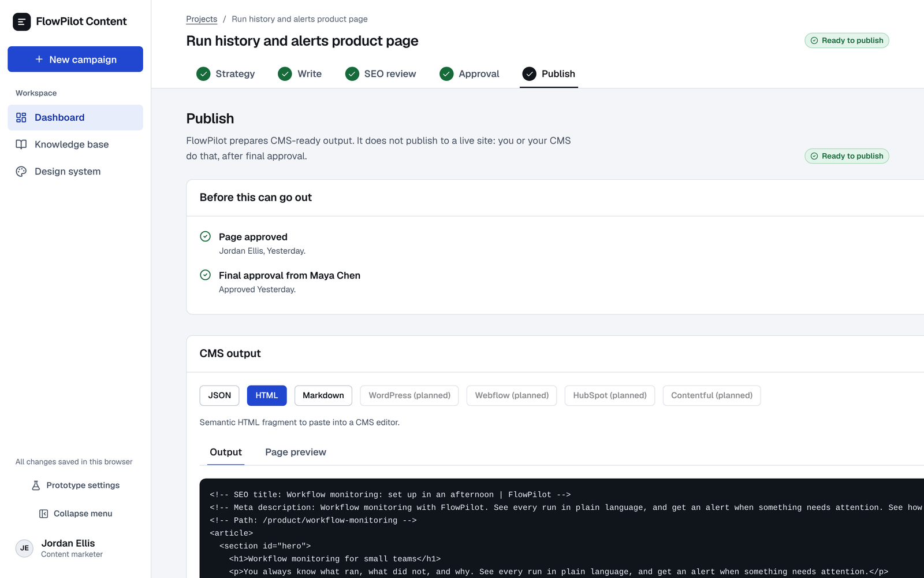
Task: Click the Approval step checkmark icon
Action: coord(446,74)
